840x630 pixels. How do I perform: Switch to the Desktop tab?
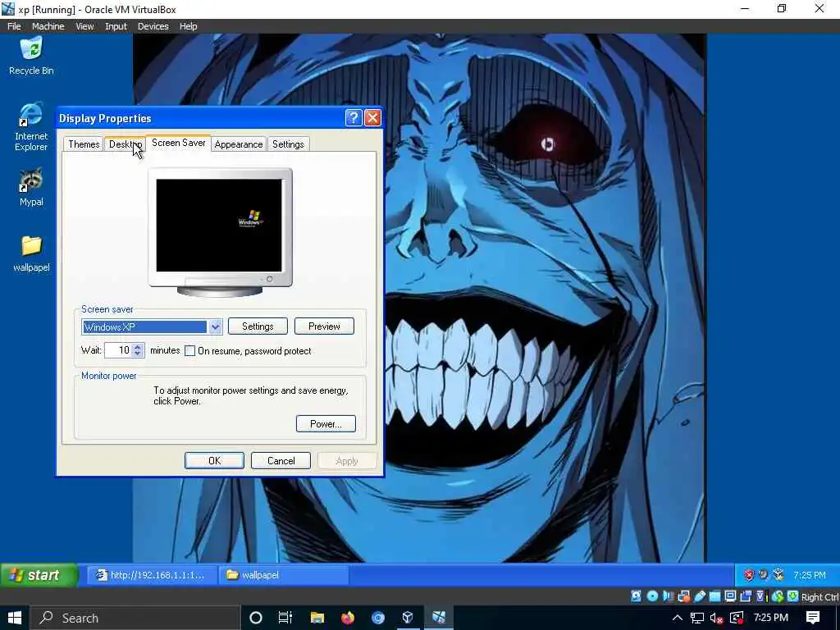[126, 144]
